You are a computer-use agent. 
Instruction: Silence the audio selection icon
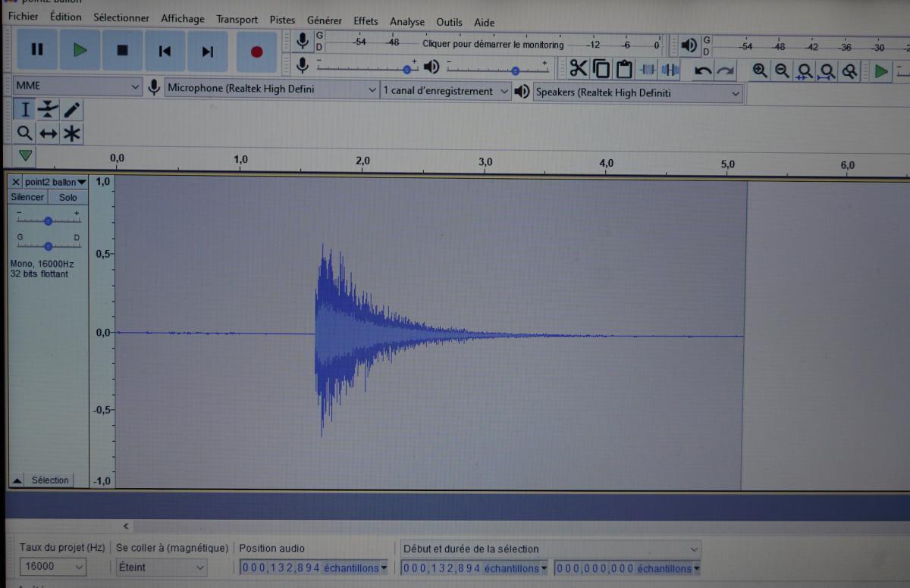pyautogui.click(x=670, y=70)
